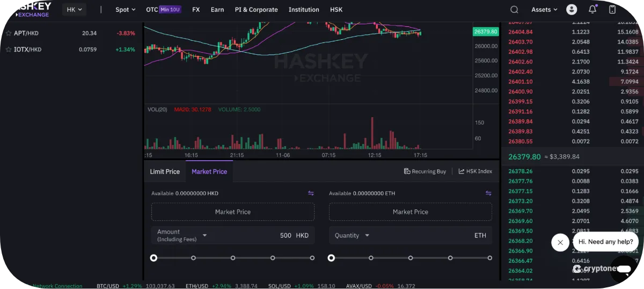Open the FX menu item
This screenshot has width=644, height=289.
point(196,10)
